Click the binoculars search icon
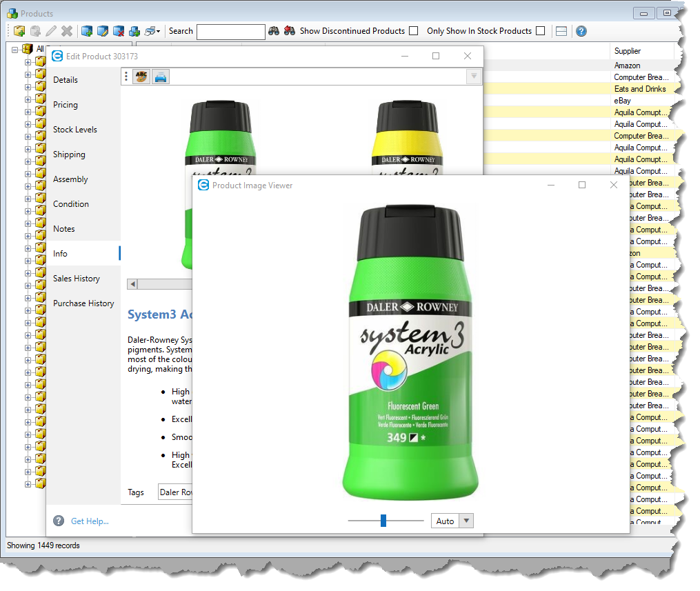This screenshot has width=700, height=591. pos(274,31)
